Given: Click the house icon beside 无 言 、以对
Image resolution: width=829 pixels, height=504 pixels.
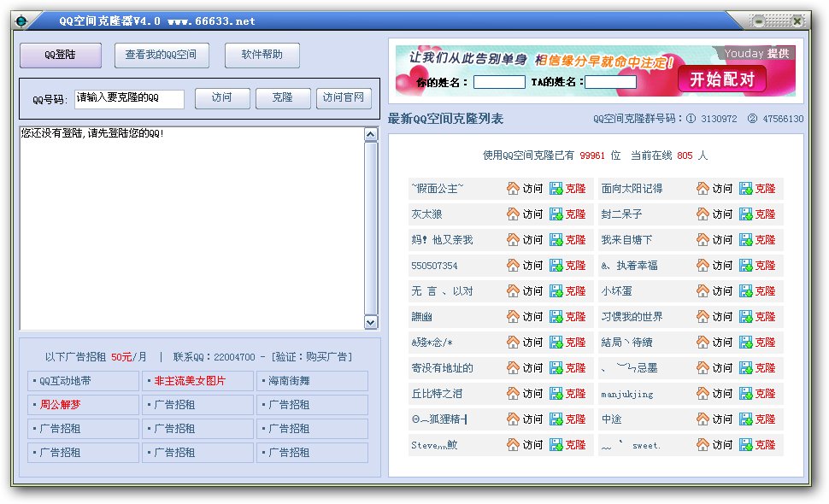Looking at the screenshot, I should pos(513,290).
